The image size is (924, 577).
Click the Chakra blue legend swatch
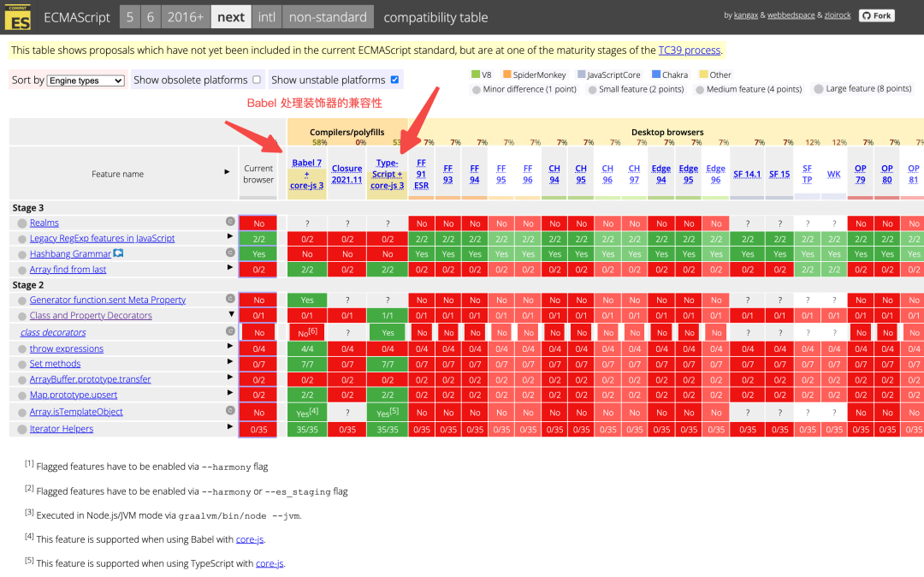656,74
